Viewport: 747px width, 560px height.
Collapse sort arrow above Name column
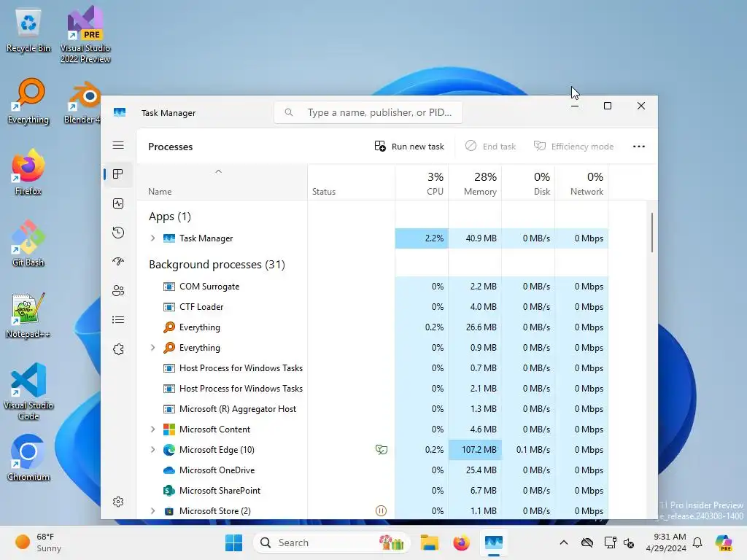coord(218,171)
